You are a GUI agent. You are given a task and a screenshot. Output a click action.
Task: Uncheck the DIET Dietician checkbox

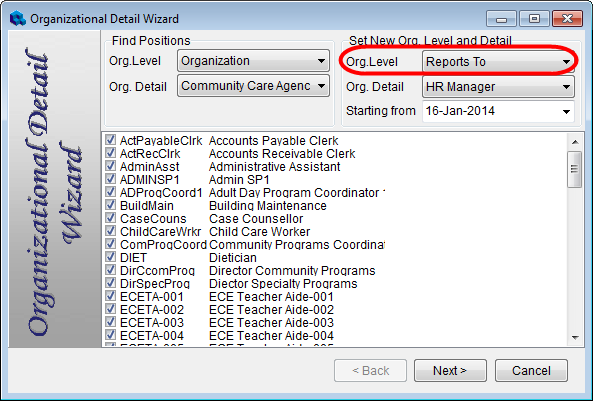(110, 257)
